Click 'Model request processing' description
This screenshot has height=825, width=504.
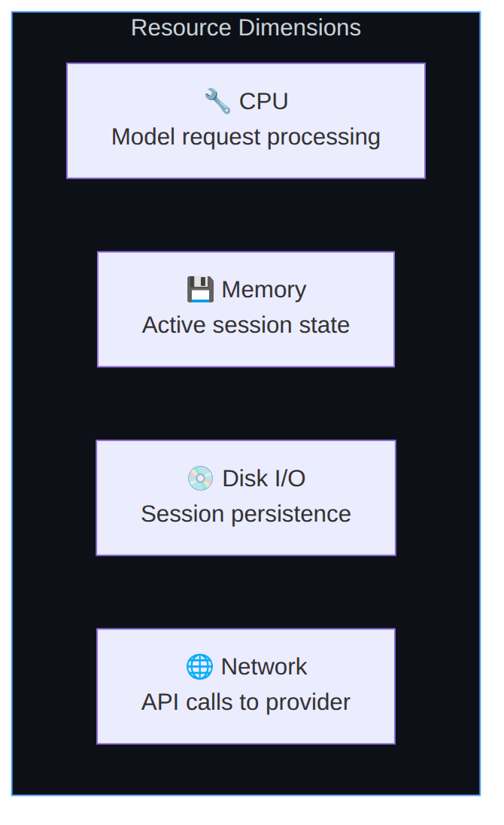point(246,137)
